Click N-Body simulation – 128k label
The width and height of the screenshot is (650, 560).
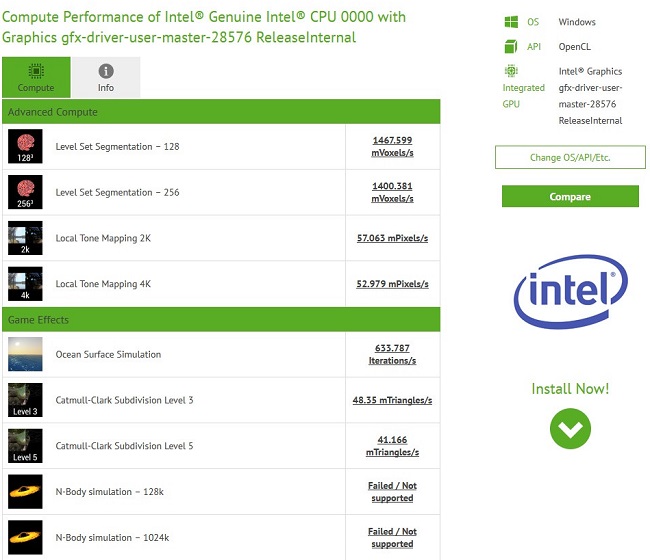point(109,492)
